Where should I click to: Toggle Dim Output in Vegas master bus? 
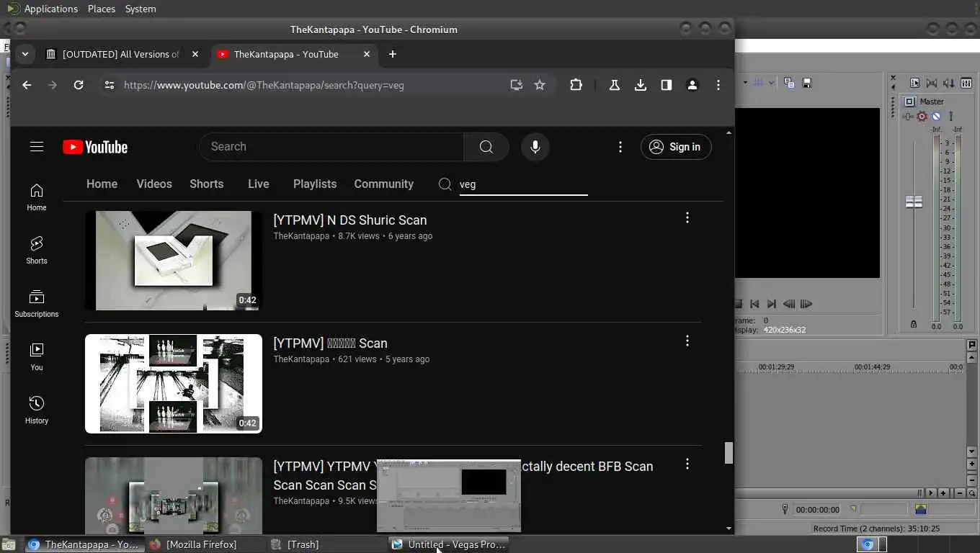(x=949, y=83)
